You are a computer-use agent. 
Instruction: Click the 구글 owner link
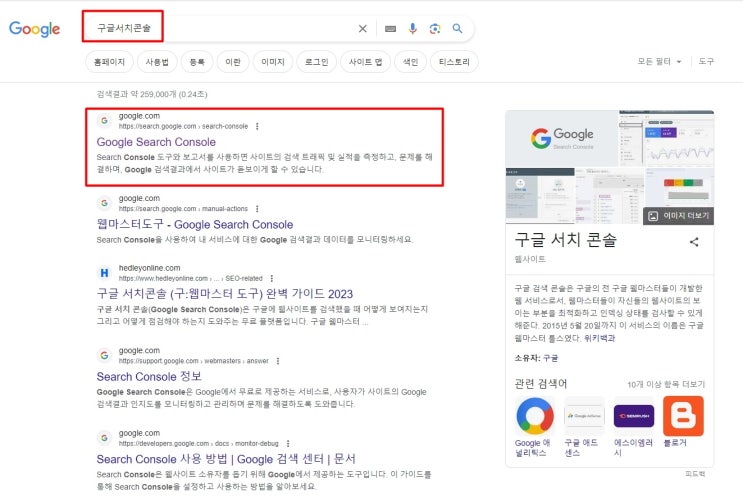point(550,358)
